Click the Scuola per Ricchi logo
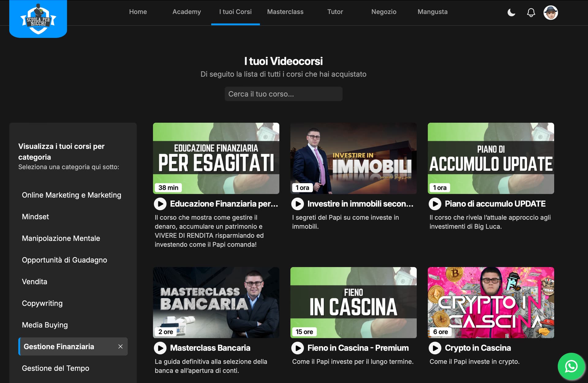Screen dimensions: 588x383 pyautogui.click(x=38, y=18)
